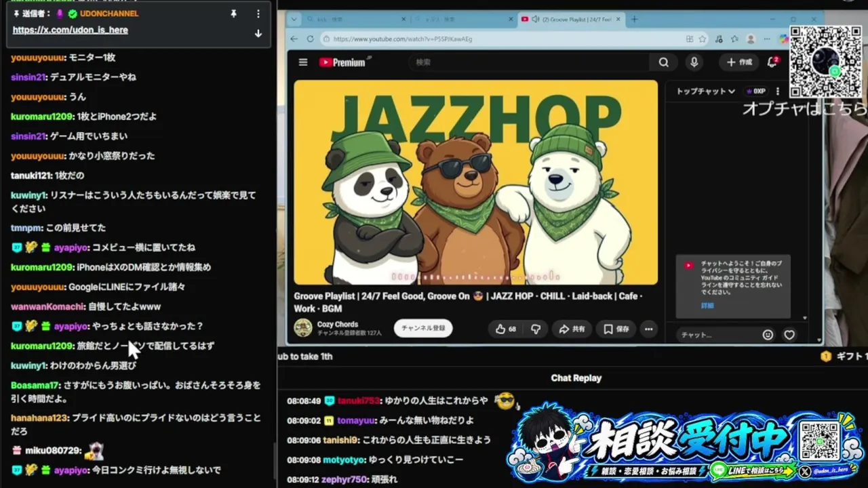The width and height of the screenshot is (868, 488).
Task: Click username sinsin21 on デュアルモニター message
Action: pos(28,77)
